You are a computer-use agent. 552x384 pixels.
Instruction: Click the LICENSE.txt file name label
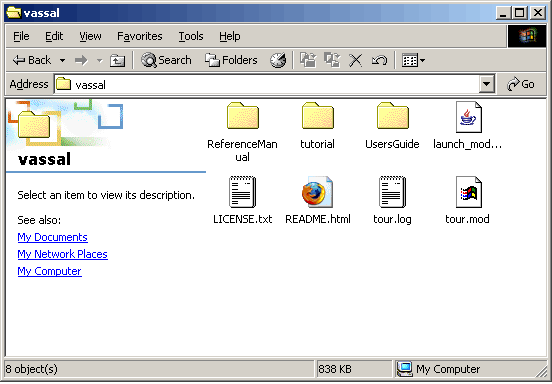tap(243, 219)
